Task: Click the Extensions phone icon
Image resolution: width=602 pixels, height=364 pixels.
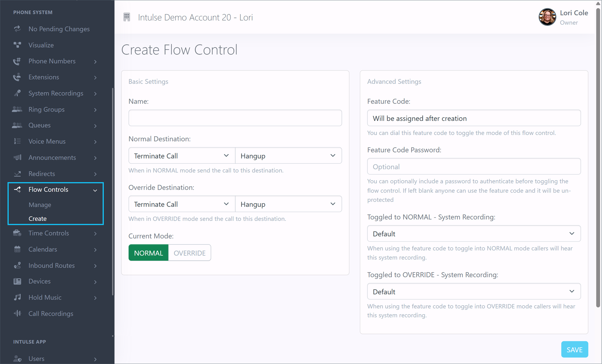Action: point(17,77)
